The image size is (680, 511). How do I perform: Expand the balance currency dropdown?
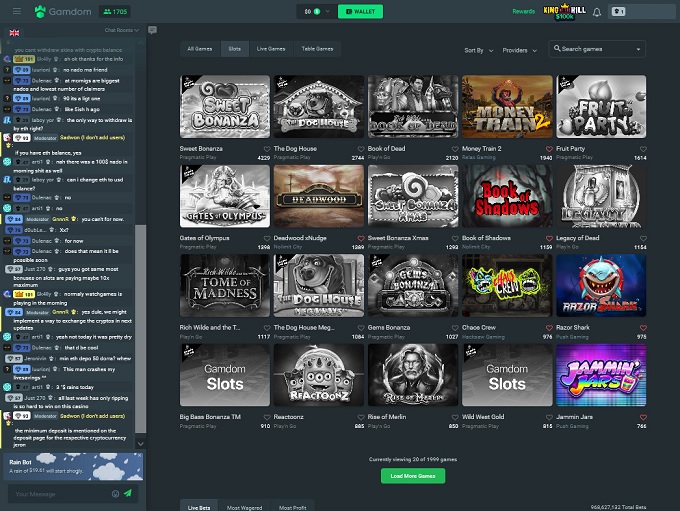tap(327, 11)
